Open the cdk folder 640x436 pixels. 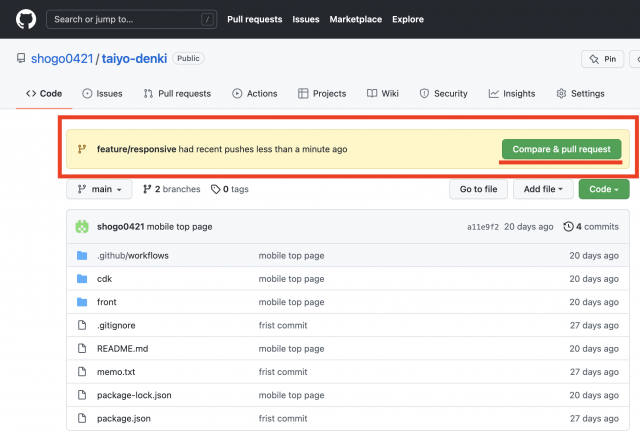(x=104, y=279)
